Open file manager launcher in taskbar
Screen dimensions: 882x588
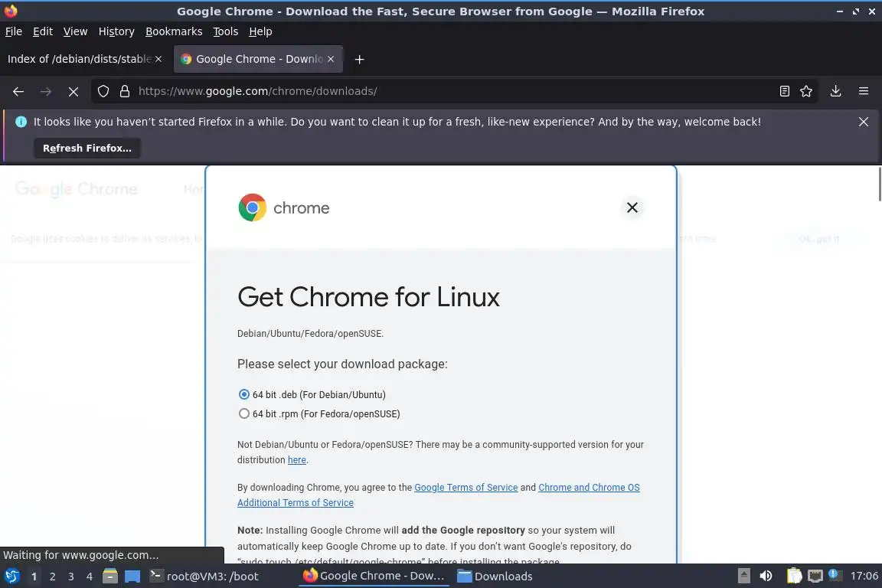[x=110, y=577]
